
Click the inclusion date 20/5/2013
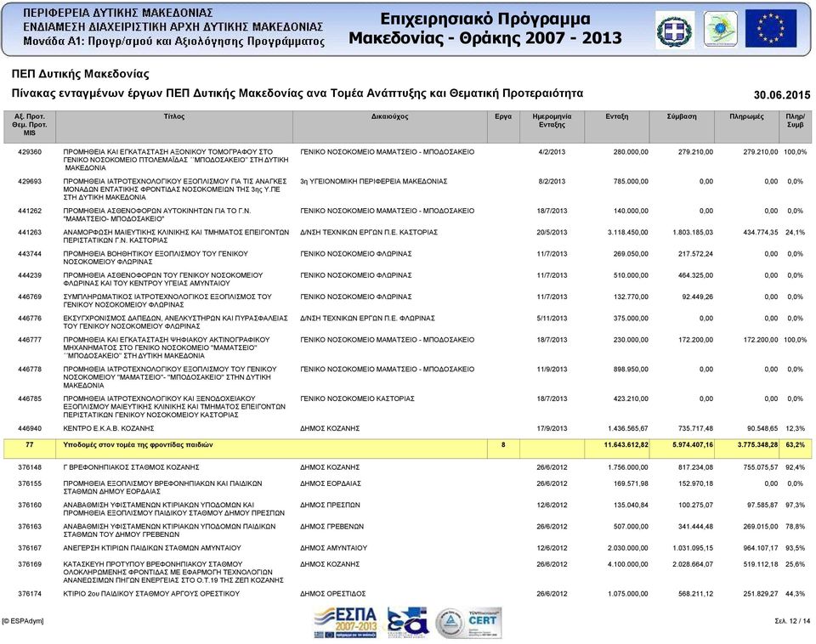click(552, 233)
